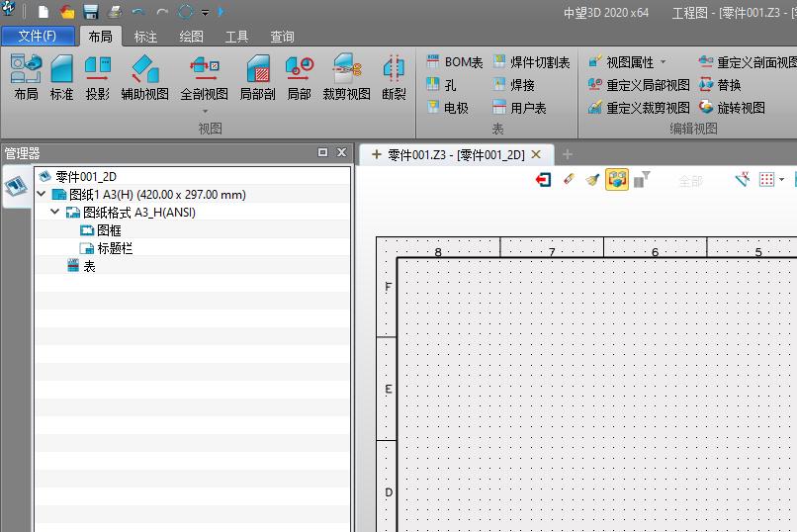Select the 标准 standard view tool
This screenshot has width=797, height=532.
click(x=61, y=77)
